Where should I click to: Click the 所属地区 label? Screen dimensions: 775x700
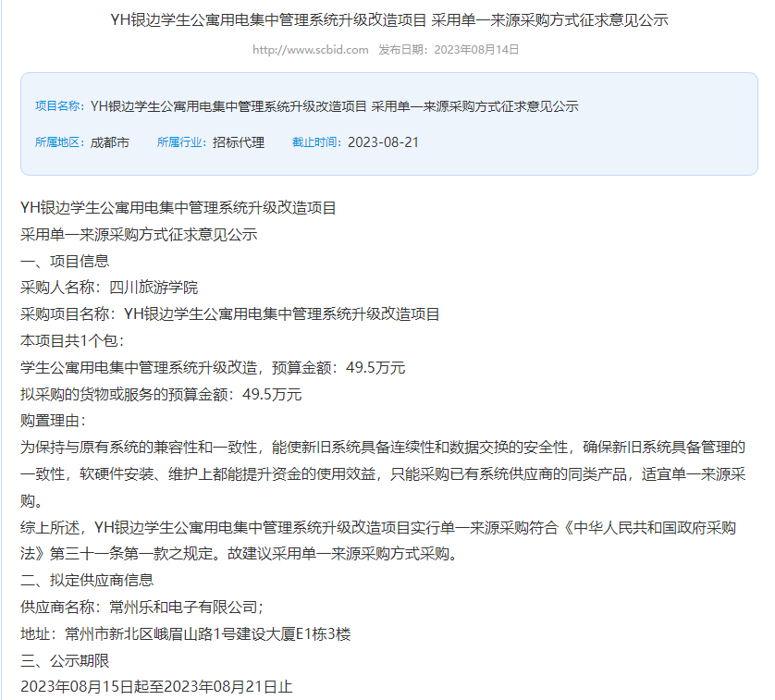[60, 142]
